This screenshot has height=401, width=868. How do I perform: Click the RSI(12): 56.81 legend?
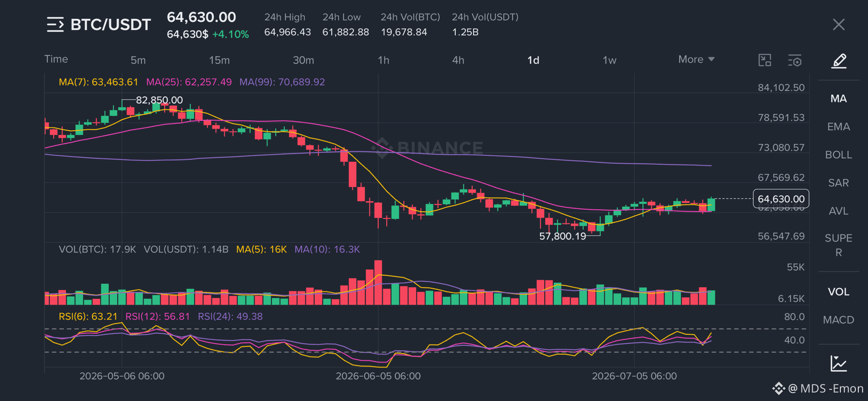[157, 316]
